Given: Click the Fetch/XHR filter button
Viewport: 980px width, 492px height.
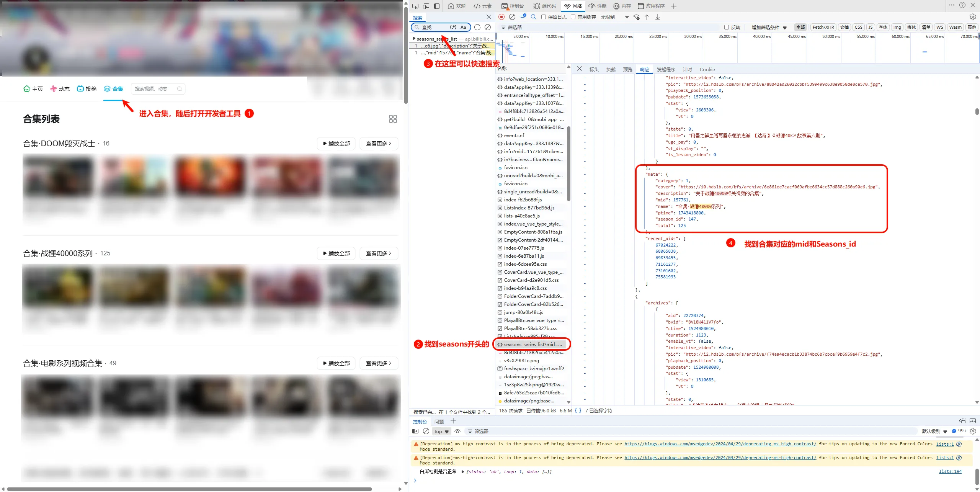Looking at the screenshot, I should pyautogui.click(x=823, y=27).
